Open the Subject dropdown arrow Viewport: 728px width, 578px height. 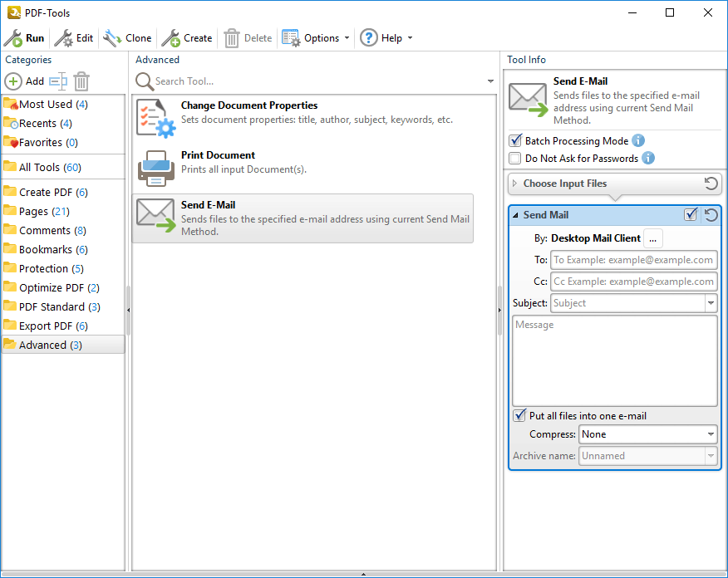711,303
